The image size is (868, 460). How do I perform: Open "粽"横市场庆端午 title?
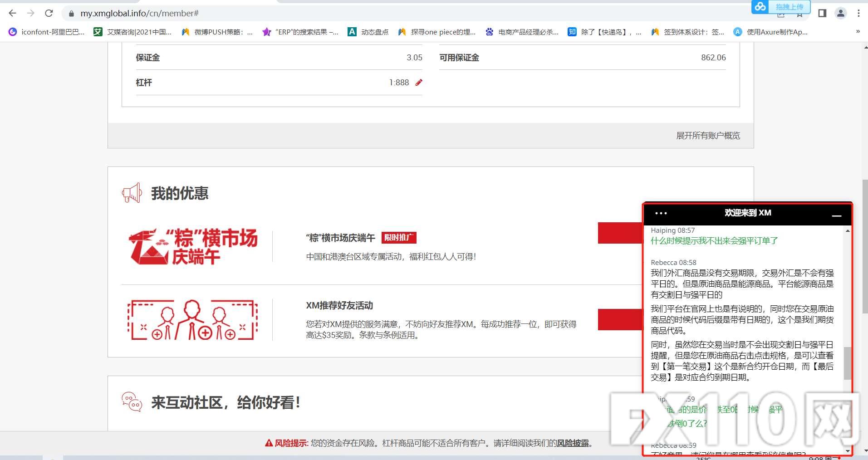pyautogui.click(x=340, y=238)
